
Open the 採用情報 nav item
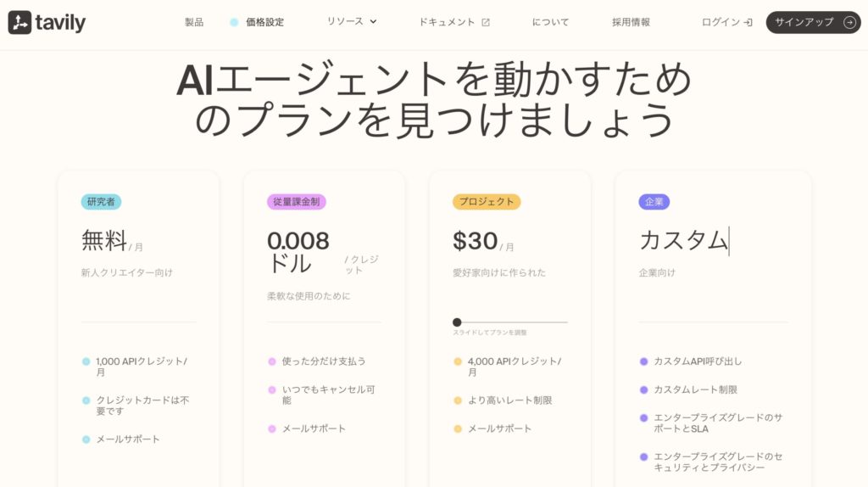(x=631, y=22)
